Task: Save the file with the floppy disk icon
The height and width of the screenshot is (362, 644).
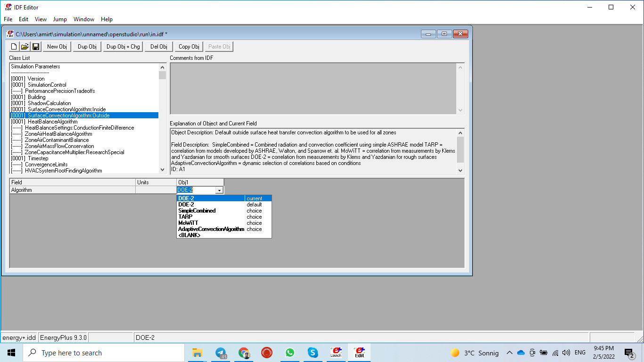Action: (x=36, y=47)
